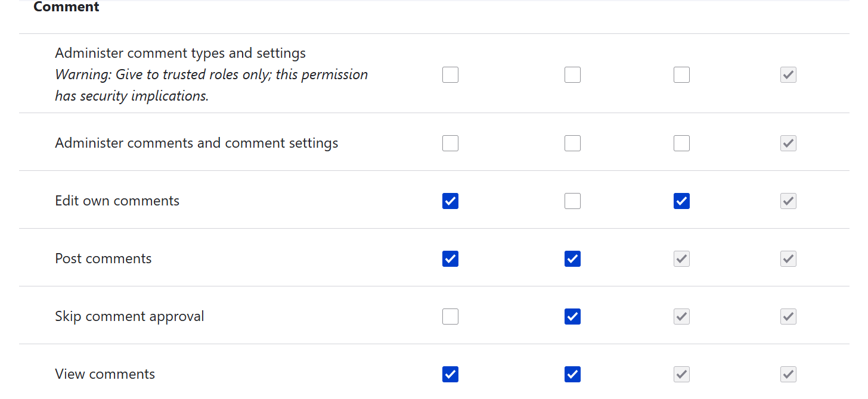
Task: Enable 'Administer comment types and settings' for second role
Action: click(x=572, y=74)
